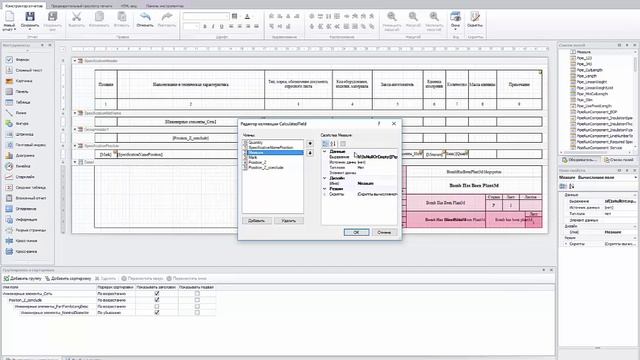Collapse the GroupHeader1 band
640x360 pixels.
point(75,129)
